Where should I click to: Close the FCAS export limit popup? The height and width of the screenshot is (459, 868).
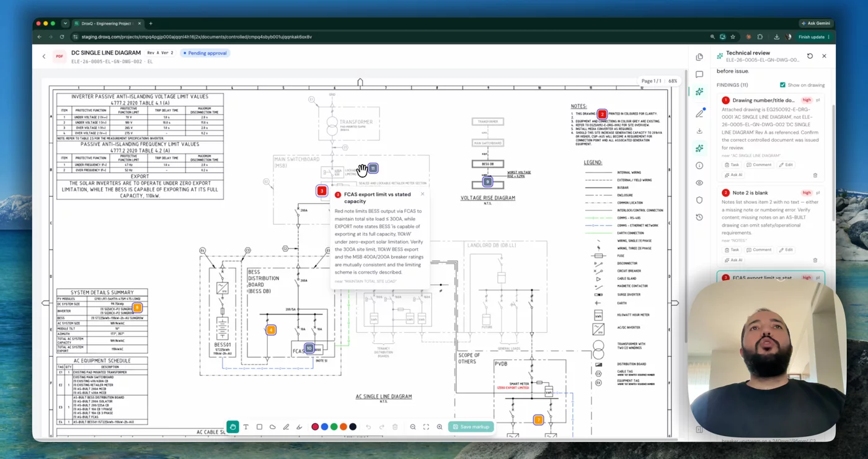[x=423, y=194]
